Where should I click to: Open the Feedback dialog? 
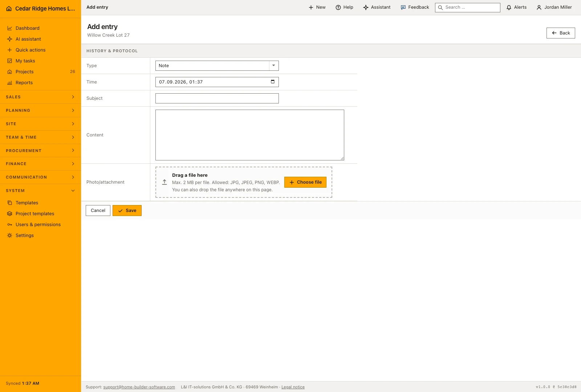(x=415, y=7)
